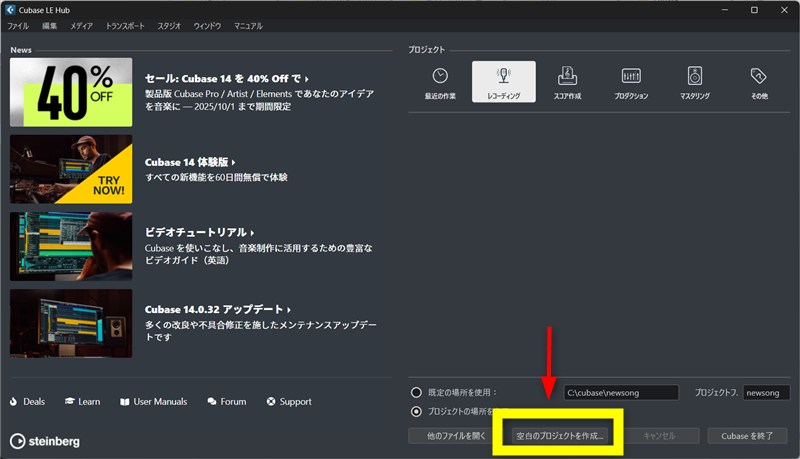This screenshot has height=459, width=800.
Task: Open ビデオチュートリアル headline
Action: (x=199, y=232)
